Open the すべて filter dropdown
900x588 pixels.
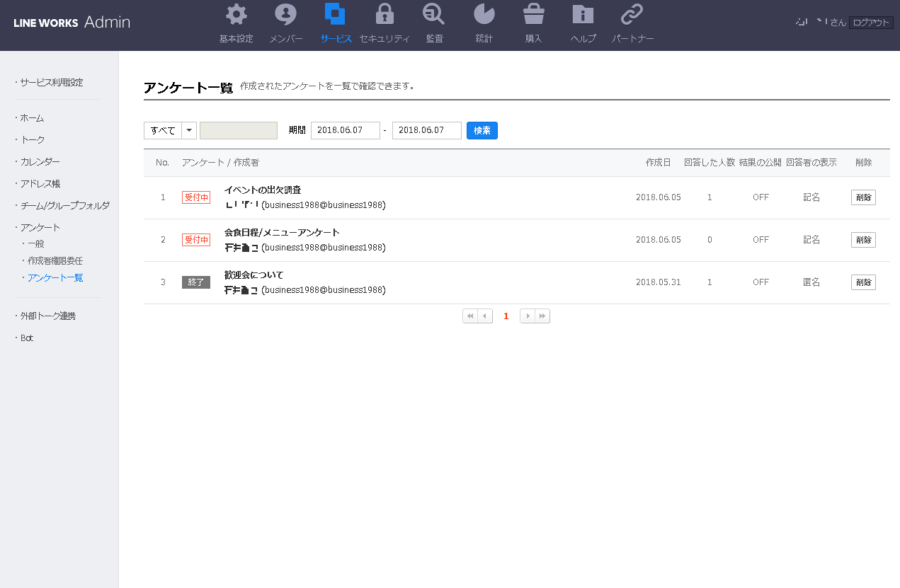pos(163,131)
